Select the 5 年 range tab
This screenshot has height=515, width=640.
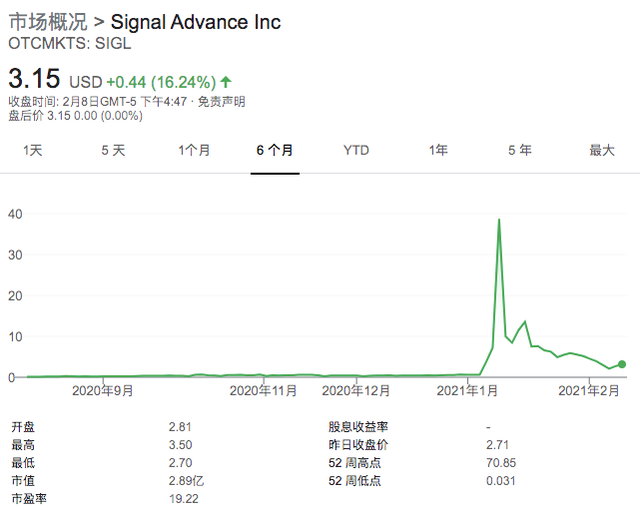point(519,150)
